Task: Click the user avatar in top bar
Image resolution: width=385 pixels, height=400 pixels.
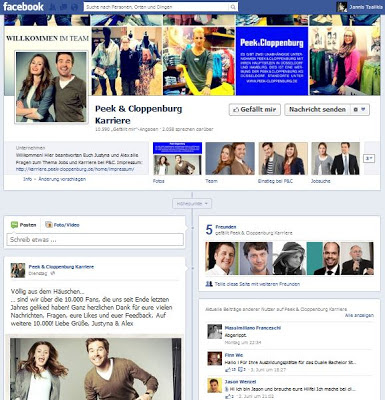Action: [341, 7]
